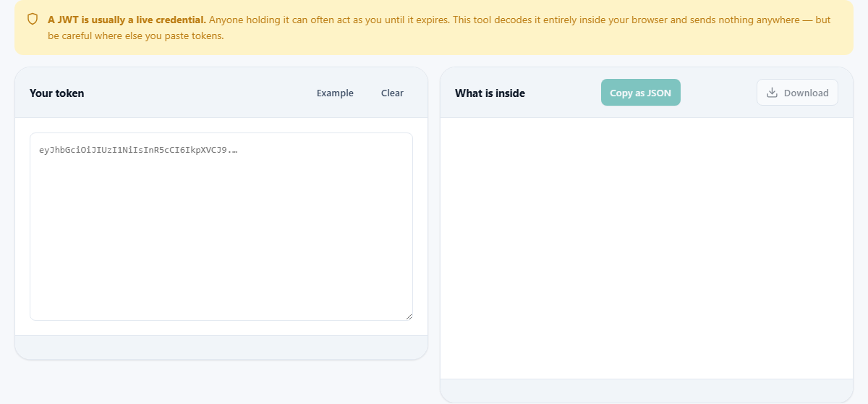Click the Copy as JSON button

pyautogui.click(x=641, y=93)
